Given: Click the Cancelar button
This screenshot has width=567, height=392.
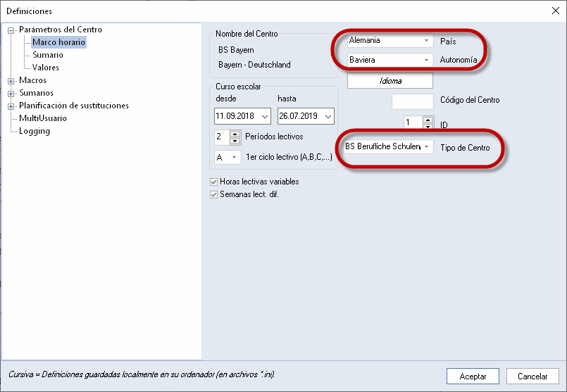Looking at the screenshot, I should [532, 377].
